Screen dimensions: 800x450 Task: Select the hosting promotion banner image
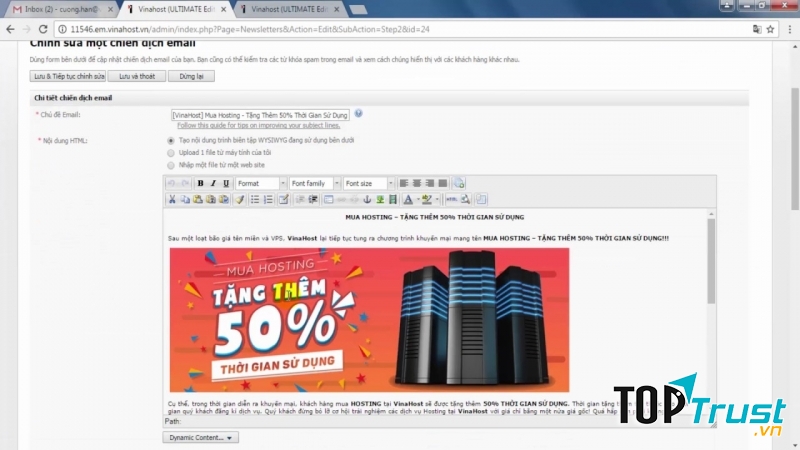[369, 320]
